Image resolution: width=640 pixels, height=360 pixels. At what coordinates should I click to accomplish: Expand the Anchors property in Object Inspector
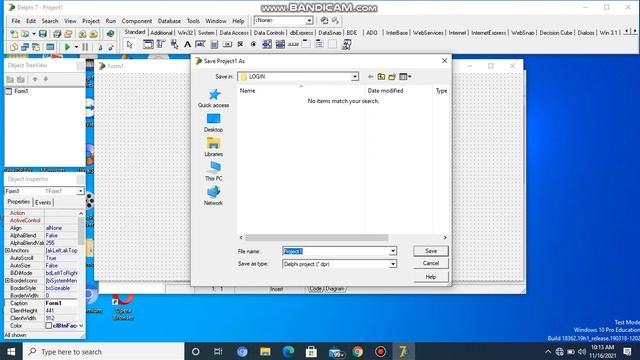[x=7, y=250]
